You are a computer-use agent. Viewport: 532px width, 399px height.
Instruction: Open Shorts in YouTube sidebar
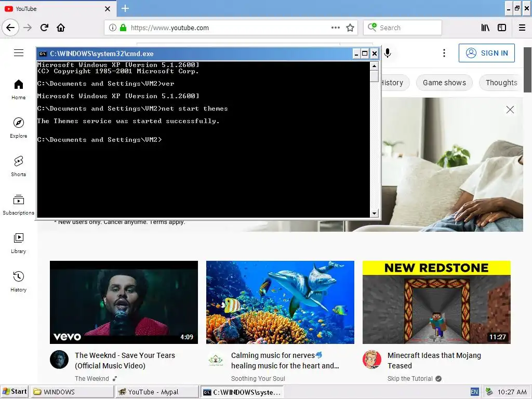[19, 166]
